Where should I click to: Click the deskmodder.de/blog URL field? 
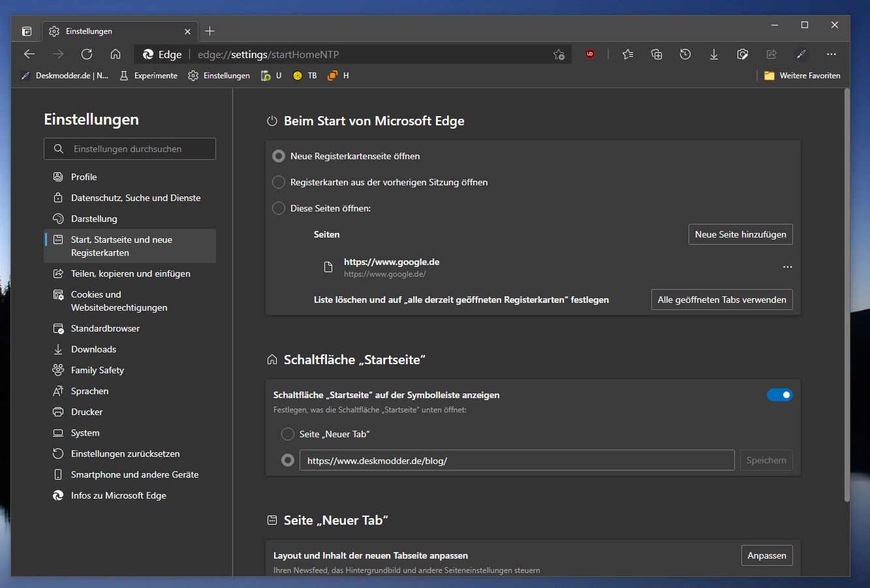[x=517, y=460]
